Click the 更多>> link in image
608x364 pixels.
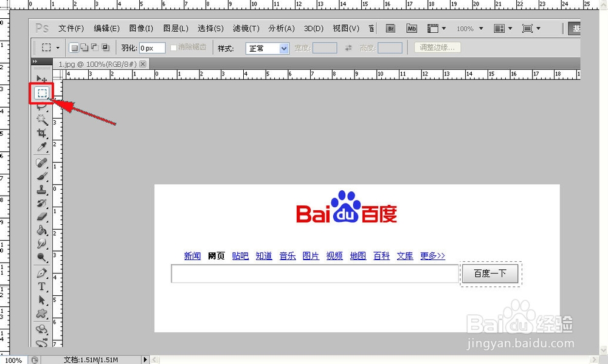(433, 256)
